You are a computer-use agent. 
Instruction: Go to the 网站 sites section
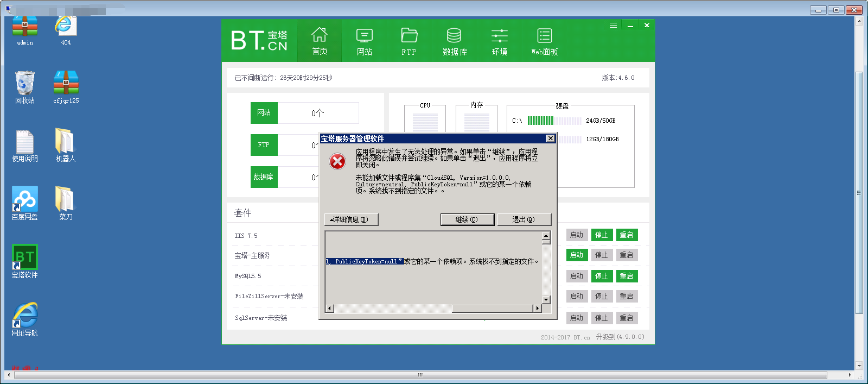[x=364, y=41]
